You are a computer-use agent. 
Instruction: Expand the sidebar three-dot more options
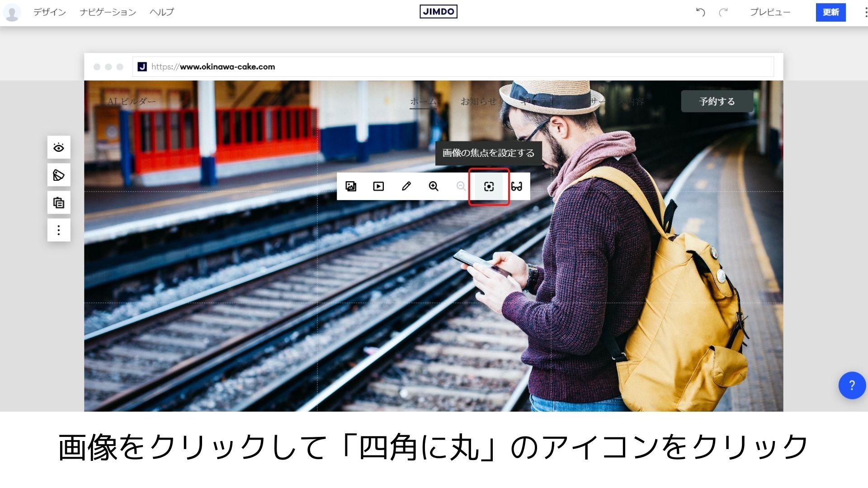tap(59, 230)
